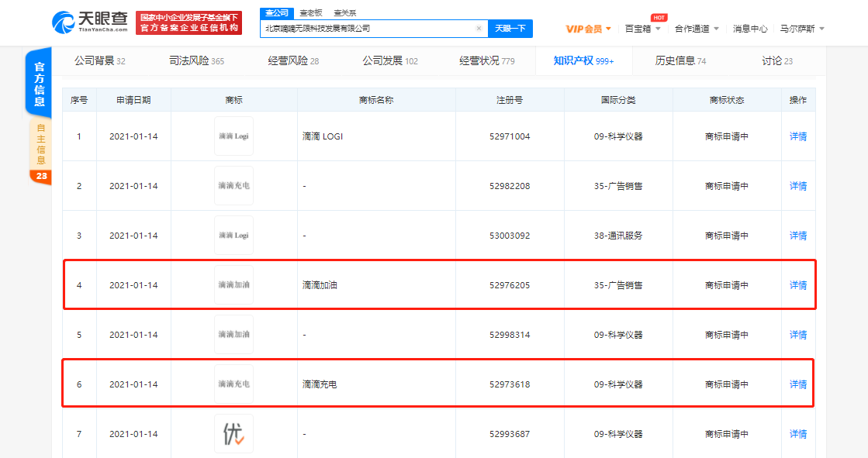
Task: Click the 滴滴加油 trademark image in row 4
Action: coord(233,285)
